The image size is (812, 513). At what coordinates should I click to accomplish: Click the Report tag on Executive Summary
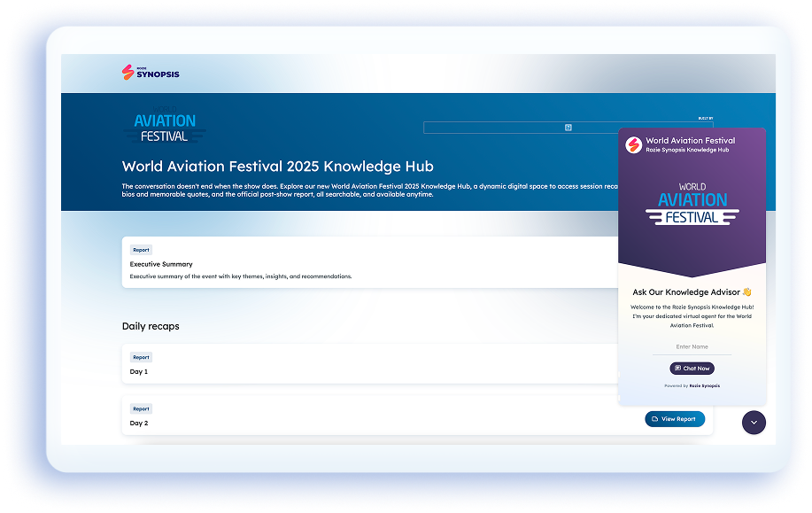click(x=141, y=250)
